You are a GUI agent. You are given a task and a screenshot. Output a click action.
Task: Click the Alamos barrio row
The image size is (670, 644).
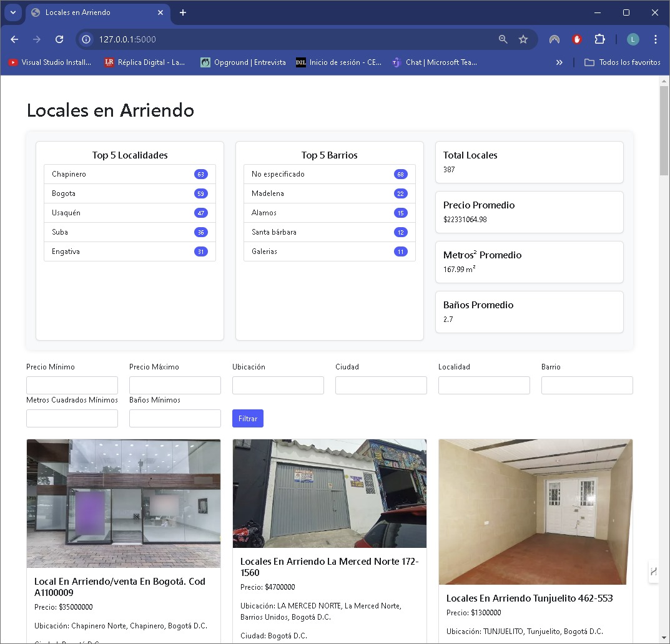tap(330, 213)
